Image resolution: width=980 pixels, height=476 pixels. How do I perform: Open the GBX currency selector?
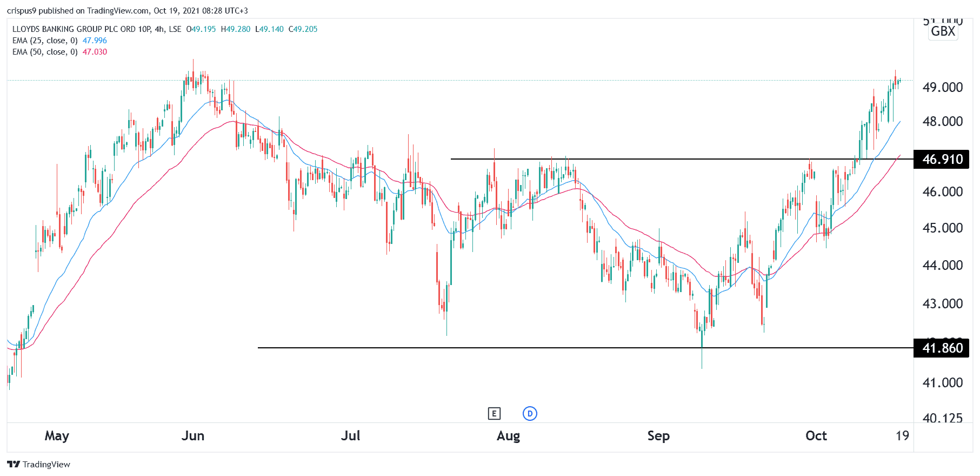click(x=943, y=31)
